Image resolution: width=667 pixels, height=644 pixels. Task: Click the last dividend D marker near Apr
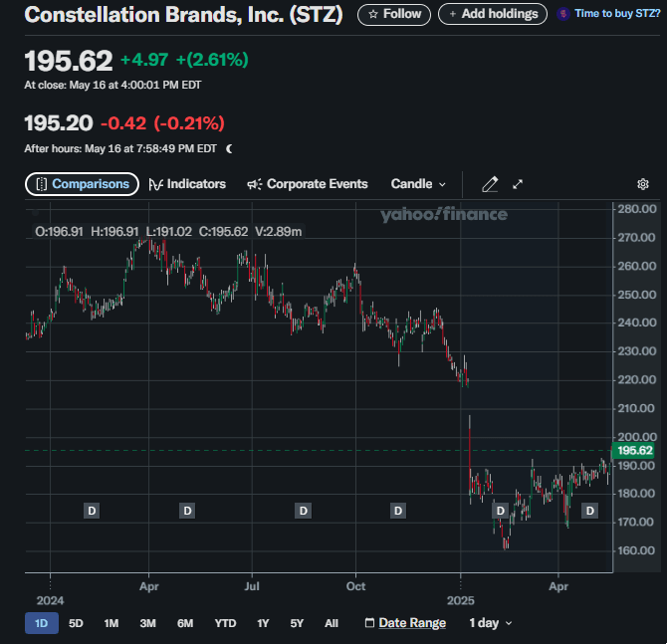coord(589,511)
